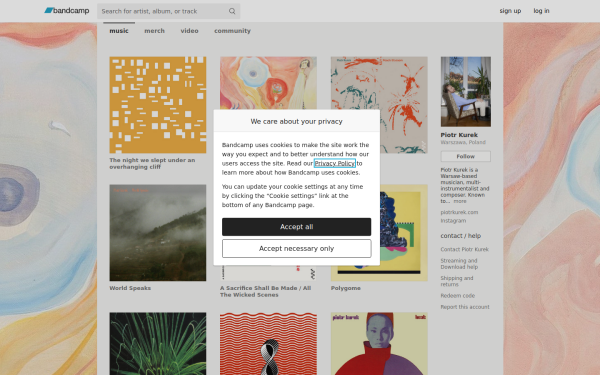
Task: Click the Piotr Kurek artist name
Action: [459, 135]
